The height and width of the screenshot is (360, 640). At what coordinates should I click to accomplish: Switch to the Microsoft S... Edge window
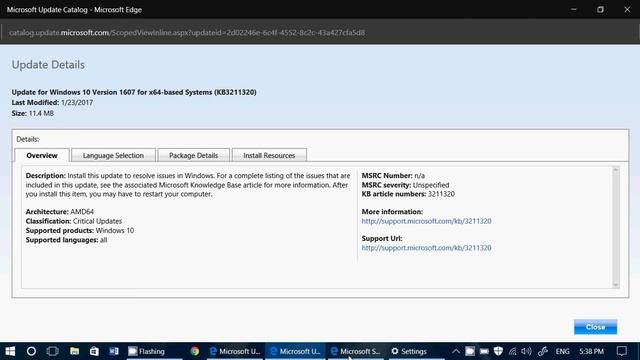[x=356, y=351]
